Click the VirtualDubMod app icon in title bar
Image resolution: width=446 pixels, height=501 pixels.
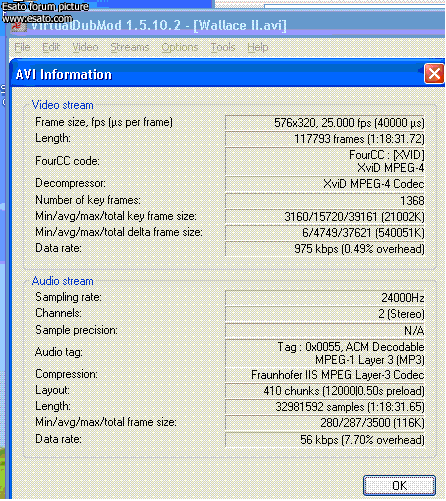click(19, 26)
